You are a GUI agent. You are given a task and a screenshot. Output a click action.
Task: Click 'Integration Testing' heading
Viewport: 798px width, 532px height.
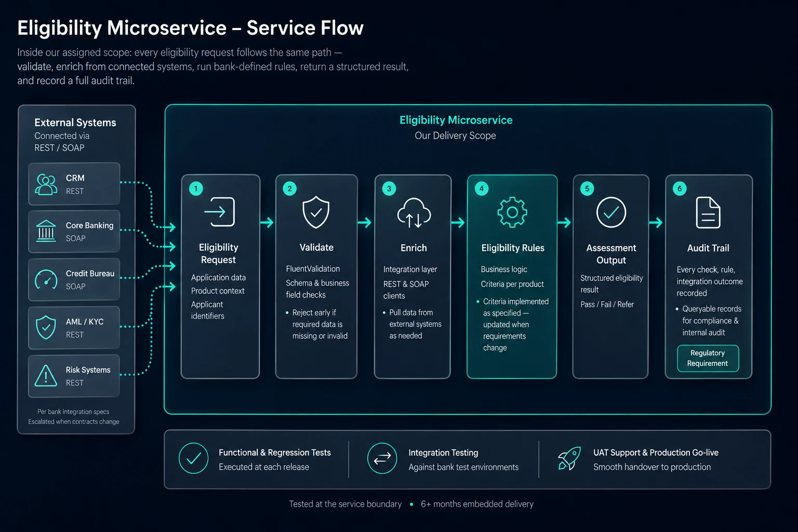(443, 453)
